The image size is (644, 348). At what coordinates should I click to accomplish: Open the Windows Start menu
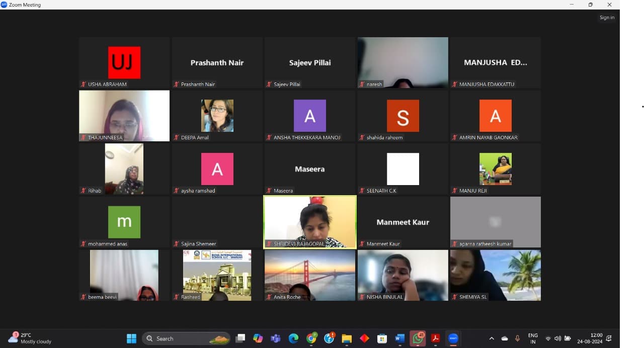[131, 338]
